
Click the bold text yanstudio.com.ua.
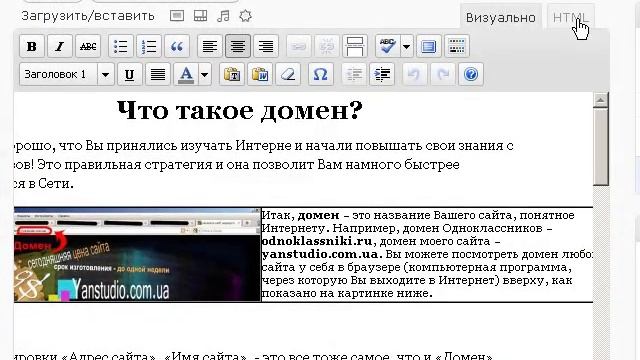point(322,254)
